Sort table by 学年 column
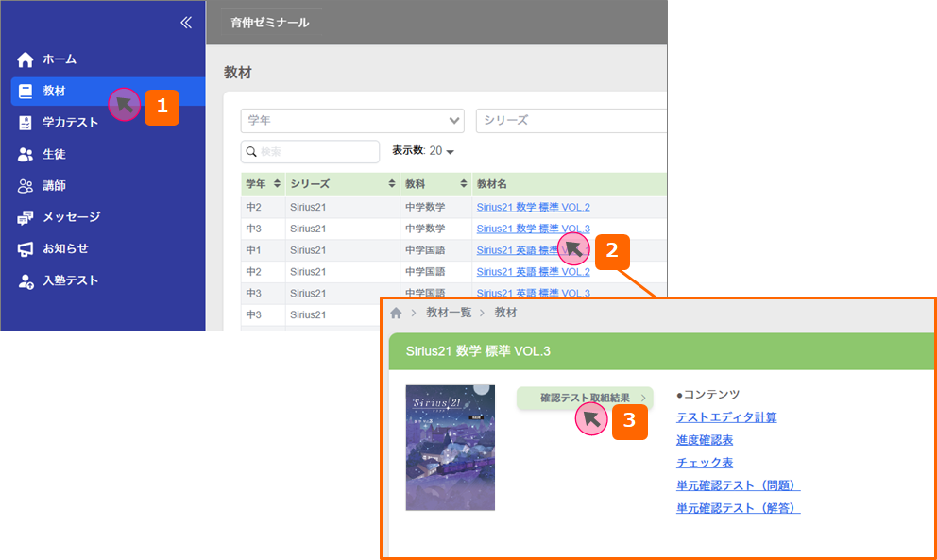Viewport: 937px width, 560px height. (x=277, y=183)
